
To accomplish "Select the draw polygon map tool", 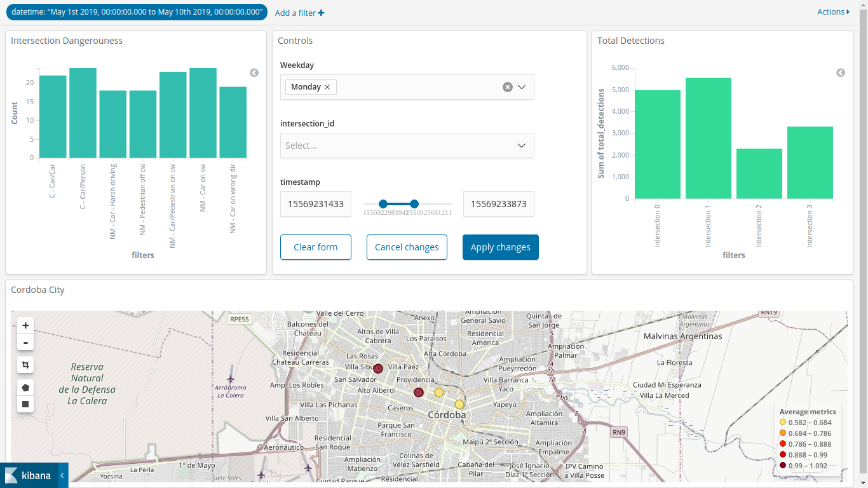I will pyautogui.click(x=25, y=388).
